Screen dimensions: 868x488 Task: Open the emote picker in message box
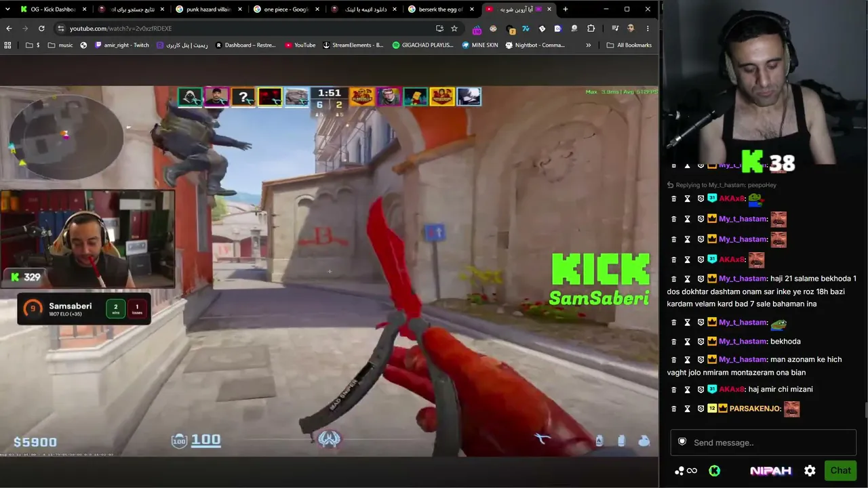click(683, 442)
